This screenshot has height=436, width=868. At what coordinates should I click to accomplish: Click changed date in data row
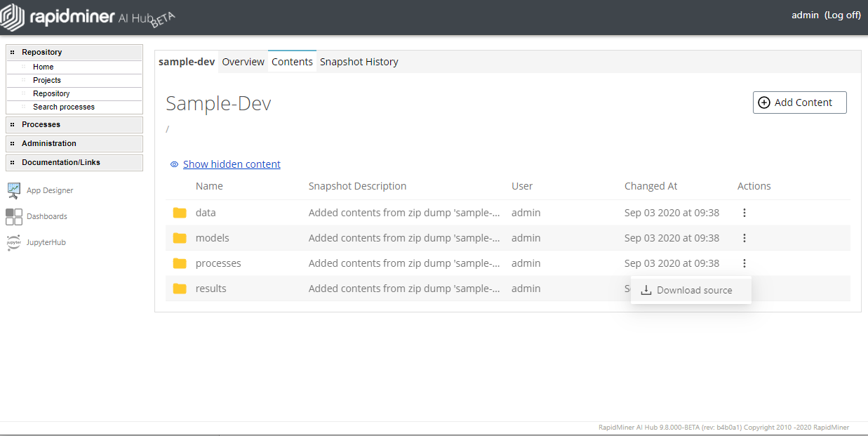(x=672, y=213)
